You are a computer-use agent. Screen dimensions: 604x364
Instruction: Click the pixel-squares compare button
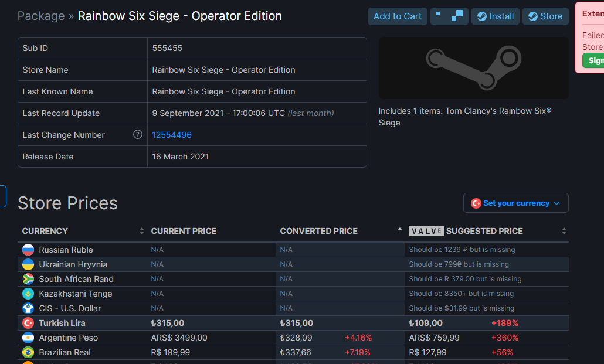coord(449,16)
